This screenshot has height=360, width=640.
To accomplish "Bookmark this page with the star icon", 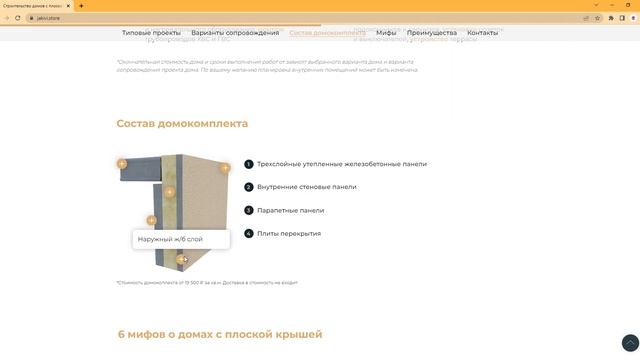I will tap(598, 18).
